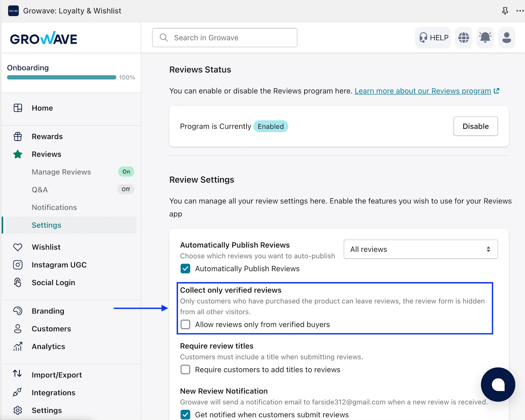Screen dimensions: 525x420
Task: Open the user profile avatar icon
Action: pos(507,38)
